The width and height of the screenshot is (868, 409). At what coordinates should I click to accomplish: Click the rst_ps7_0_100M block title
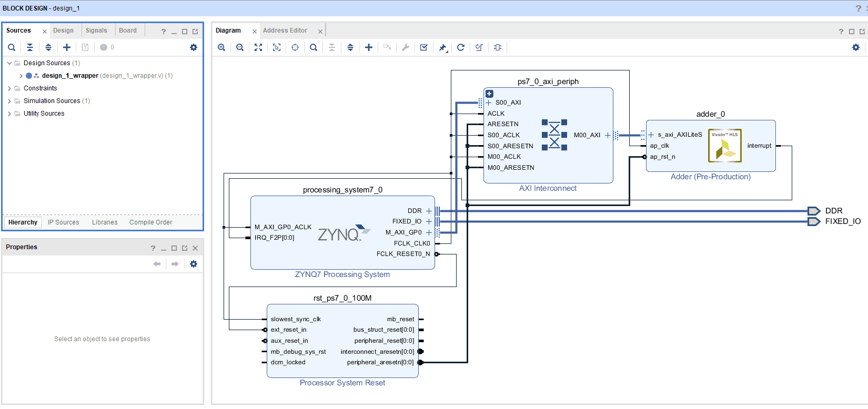tap(342, 298)
